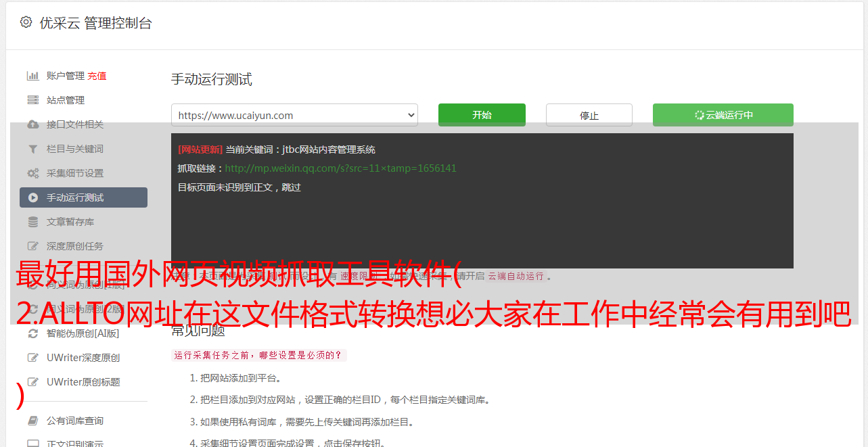Click the edit icon for 深度原创任务
This screenshot has height=447, width=868.
pos(32,246)
